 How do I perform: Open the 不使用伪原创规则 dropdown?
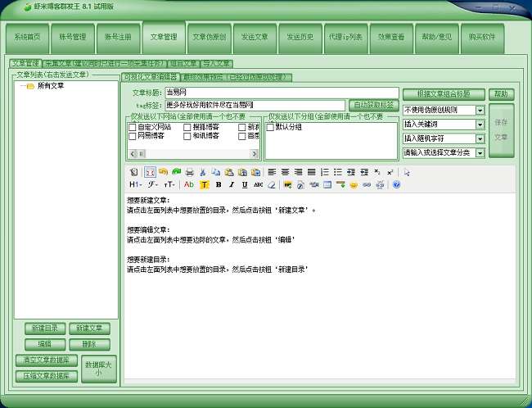point(480,110)
